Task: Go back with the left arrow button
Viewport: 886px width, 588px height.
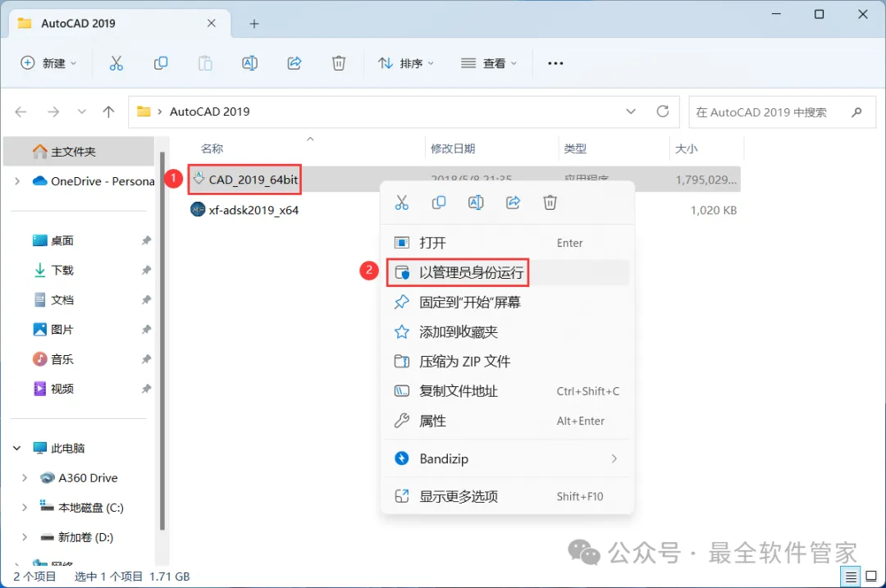Action: coord(21,112)
